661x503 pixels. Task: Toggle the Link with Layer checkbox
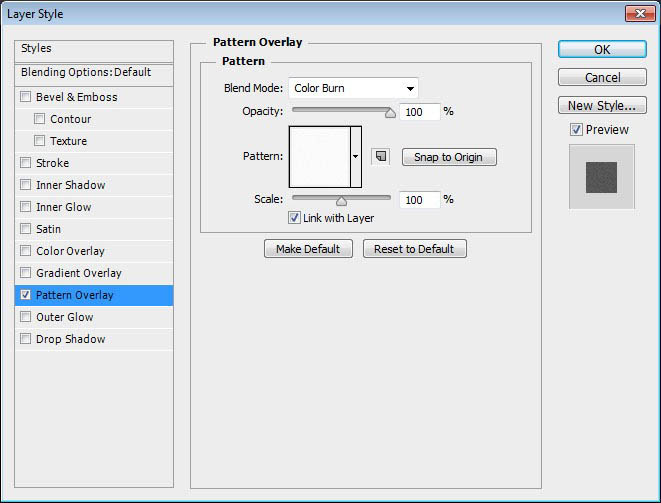(x=294, y=218)
